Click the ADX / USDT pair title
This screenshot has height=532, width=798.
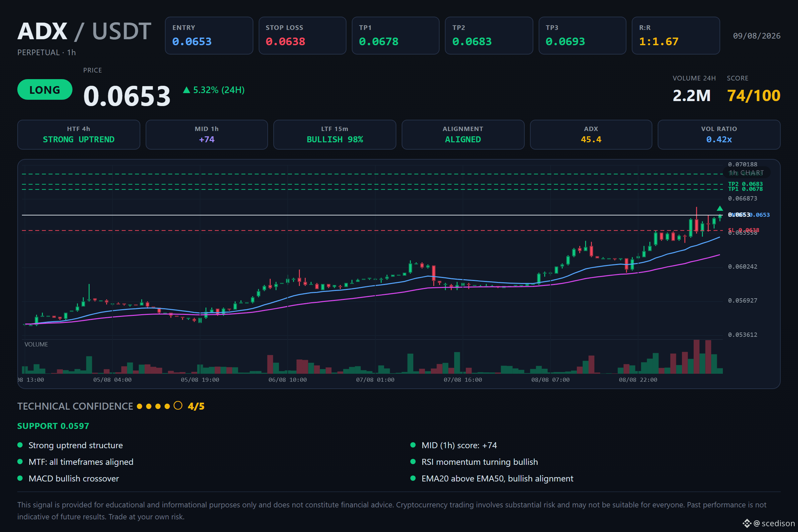[x=84, y=31]
